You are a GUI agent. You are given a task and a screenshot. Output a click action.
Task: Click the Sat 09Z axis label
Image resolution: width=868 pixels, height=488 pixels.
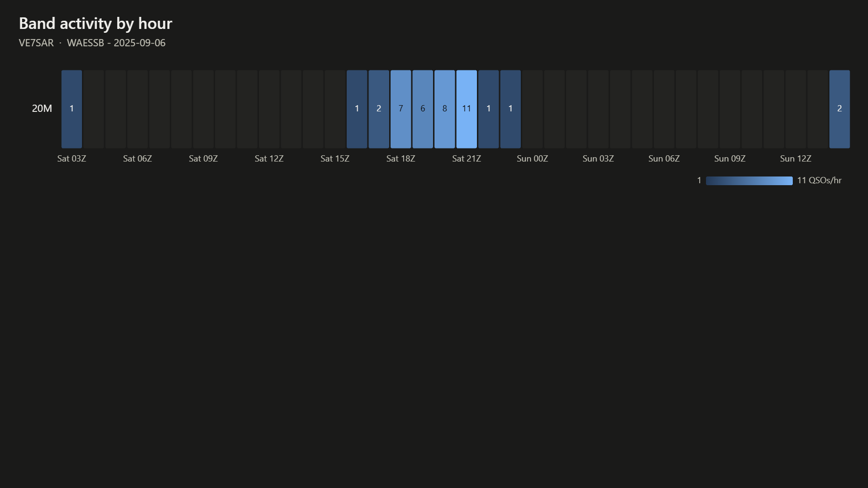203,159
